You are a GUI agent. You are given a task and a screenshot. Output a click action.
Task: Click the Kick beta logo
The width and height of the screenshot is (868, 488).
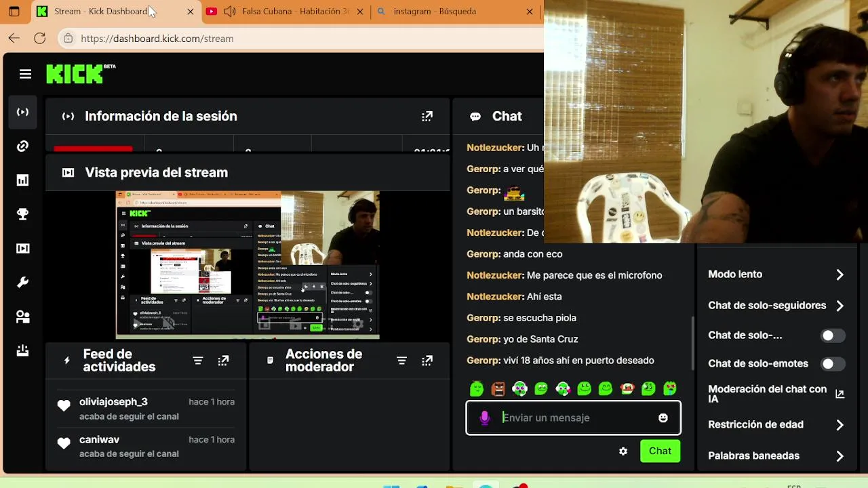(x=81, y=74)
